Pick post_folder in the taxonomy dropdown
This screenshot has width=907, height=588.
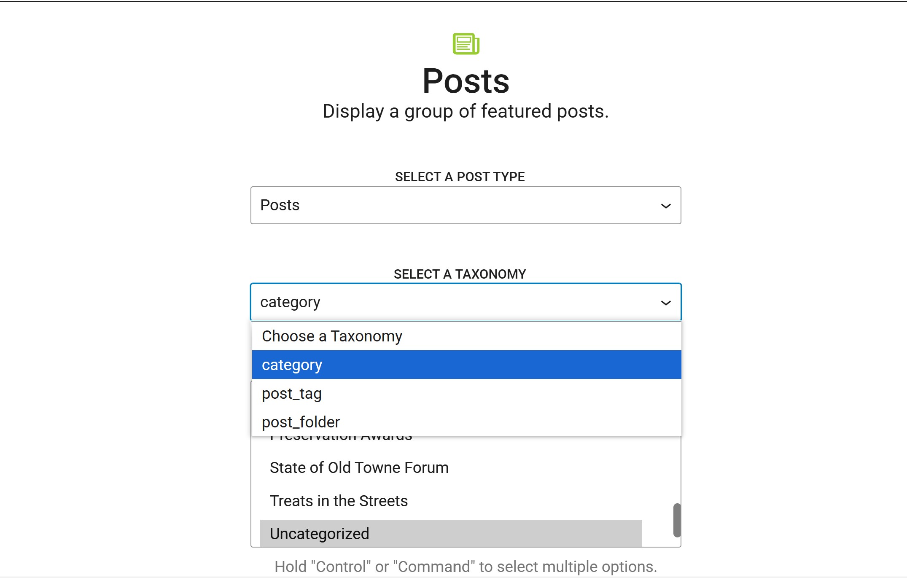coord(301,422)
